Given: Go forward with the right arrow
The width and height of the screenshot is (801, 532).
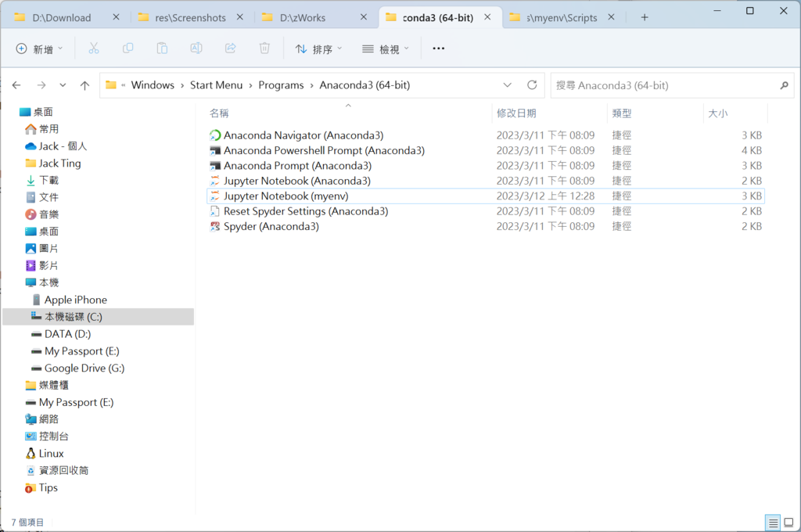Looking at the screenshot, I should [41, 85].
